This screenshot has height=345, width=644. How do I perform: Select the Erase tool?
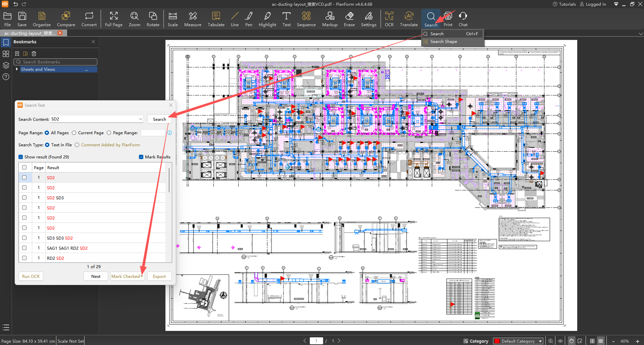(349, 19)
